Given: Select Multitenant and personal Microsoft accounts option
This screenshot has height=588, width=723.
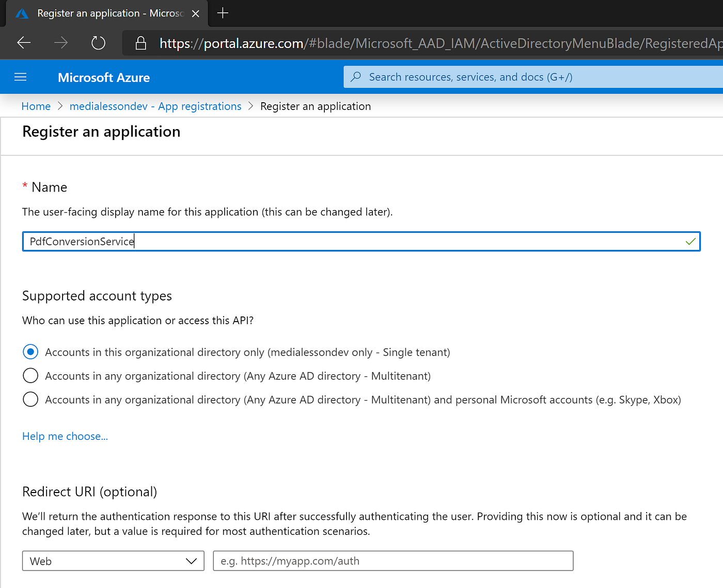Looking at the screenshot, I should [30, 399].
